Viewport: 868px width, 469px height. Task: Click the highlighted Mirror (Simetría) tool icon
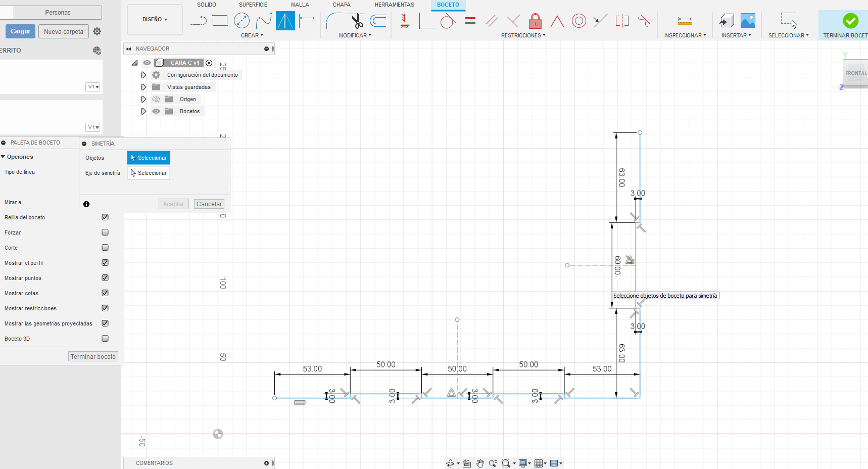click(285, 21)
